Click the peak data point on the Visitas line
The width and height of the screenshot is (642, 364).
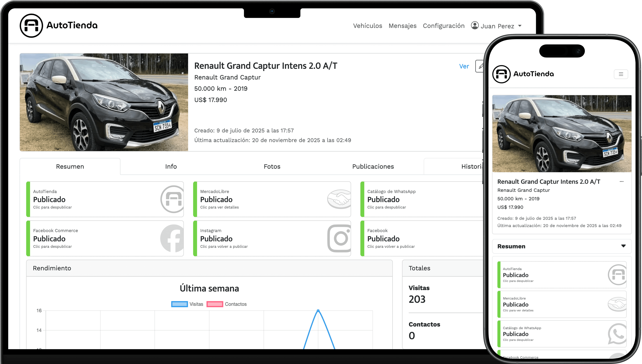pos(318,310)
